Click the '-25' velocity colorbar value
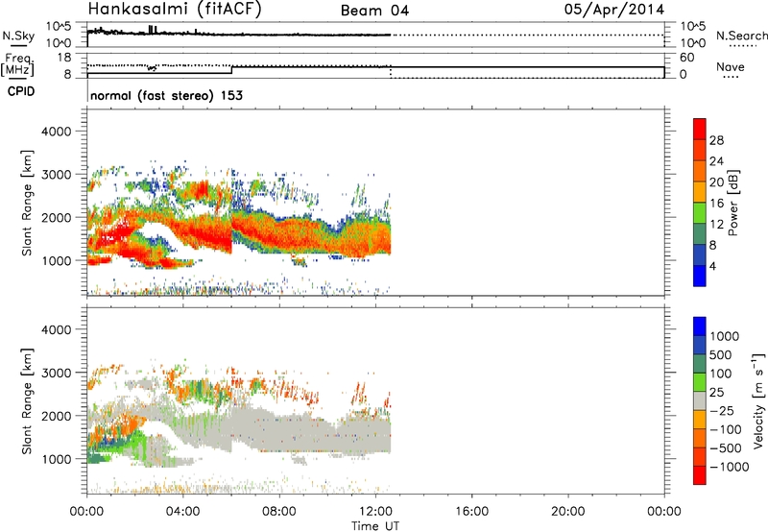Viewport: 768px width, 532px height. coord(722,410)
